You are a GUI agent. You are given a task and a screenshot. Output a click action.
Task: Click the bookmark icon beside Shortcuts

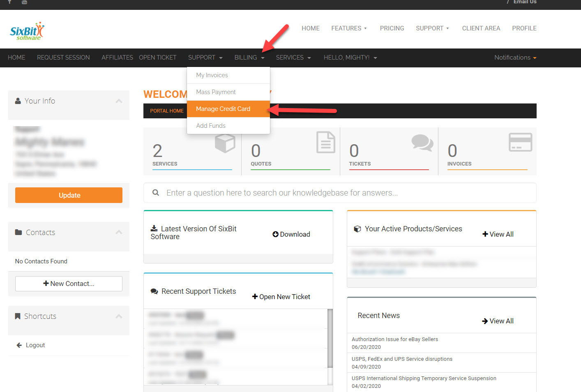click(18, 316)
